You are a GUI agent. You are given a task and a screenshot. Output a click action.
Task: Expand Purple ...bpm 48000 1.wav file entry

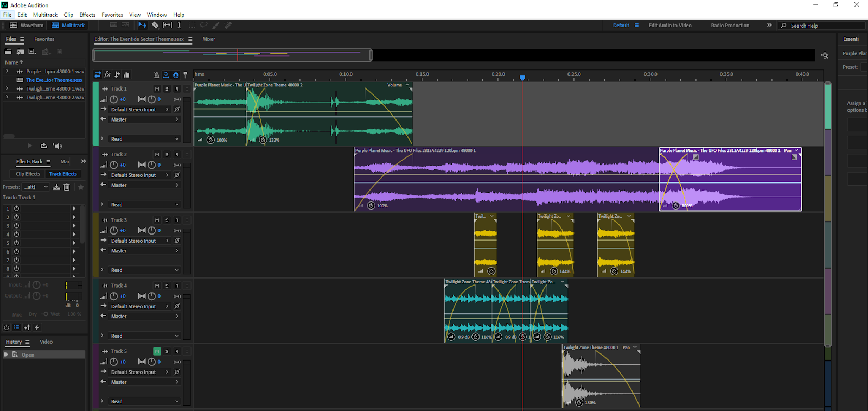[x=7, y=71]
